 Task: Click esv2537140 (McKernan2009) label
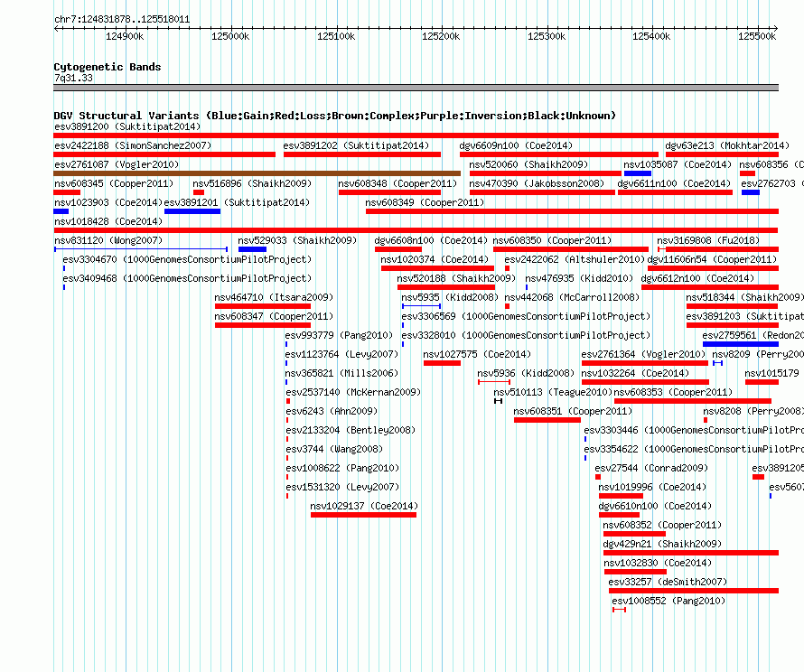tap(353, 392)
